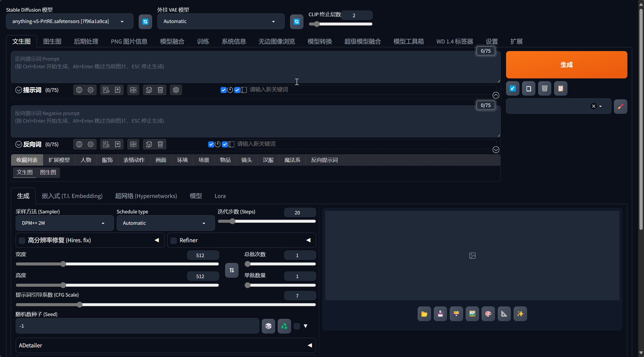Click the orange 生成 generate button
The image size is (644, 357).
(566, 65)
